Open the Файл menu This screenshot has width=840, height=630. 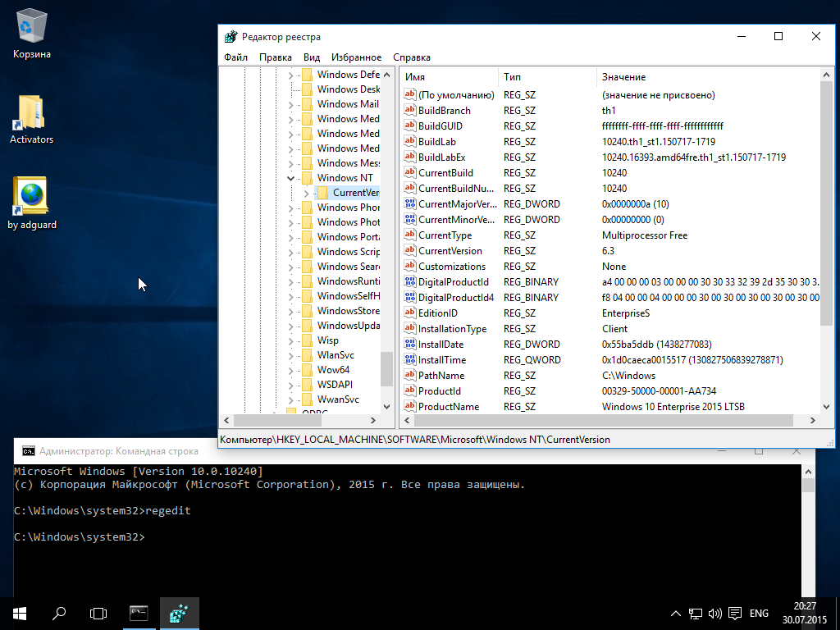coord(235,57)
